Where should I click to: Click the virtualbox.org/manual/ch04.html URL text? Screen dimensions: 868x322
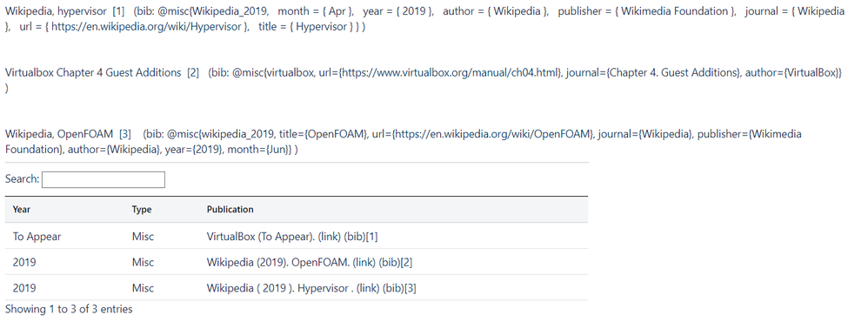pos(451,72)
